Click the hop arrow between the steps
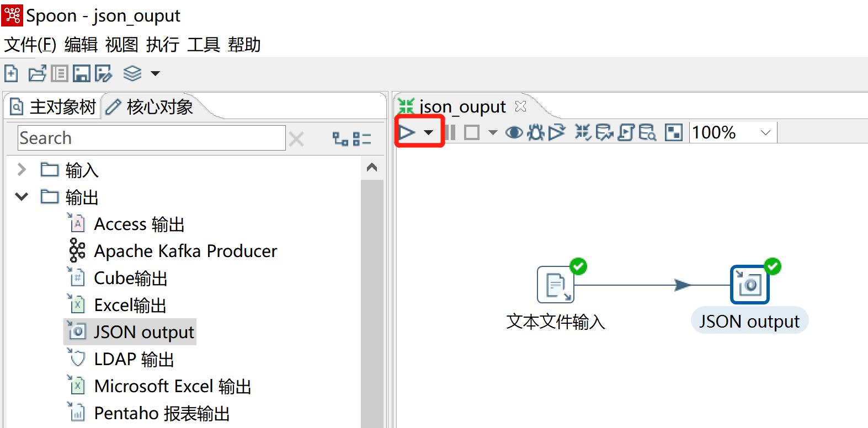The image size is (868, 428). click(x=683, y=285)
